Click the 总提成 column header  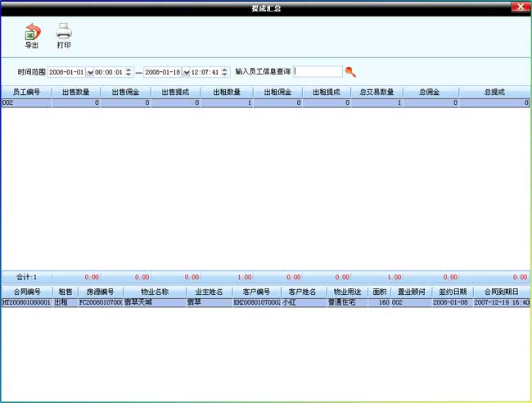(494, 93)
